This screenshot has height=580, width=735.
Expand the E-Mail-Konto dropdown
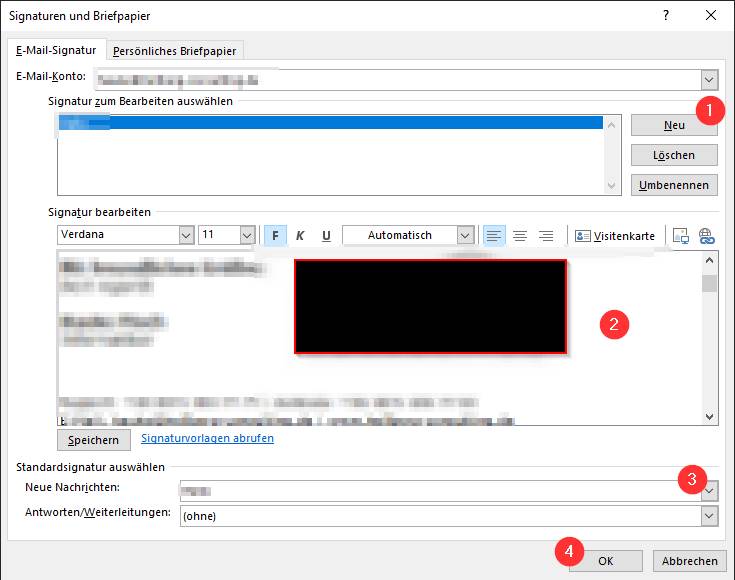tap(709, 80)
